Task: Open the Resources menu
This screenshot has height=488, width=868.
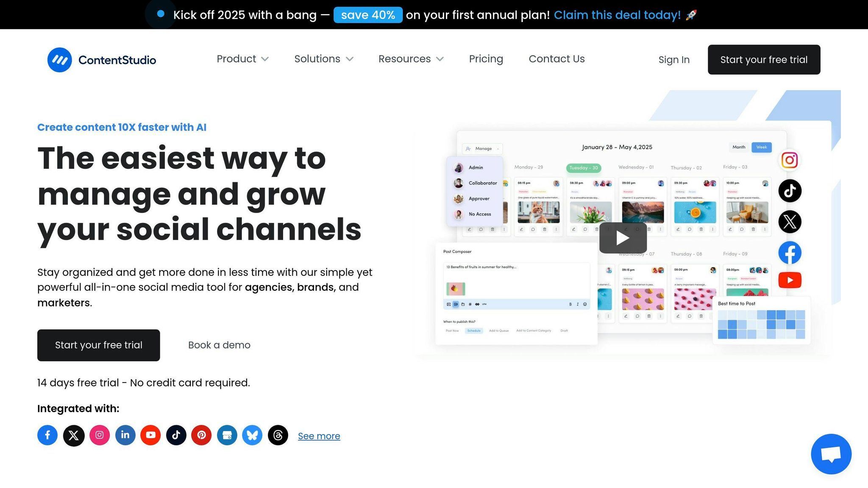Action: (x=411, y=59)
